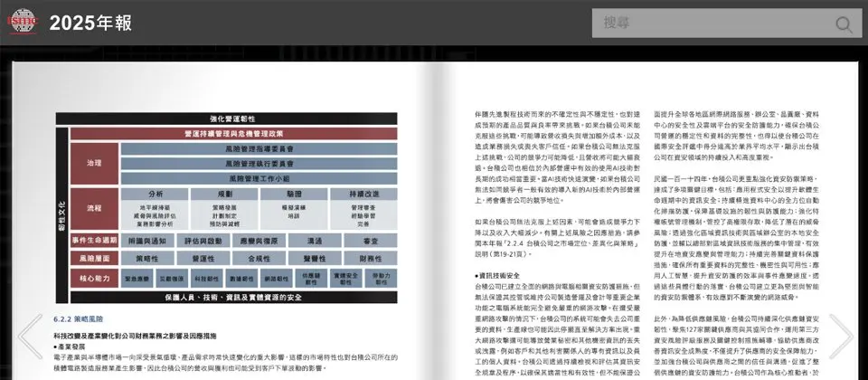Click the 持續改進 column header

pos(363,195)
